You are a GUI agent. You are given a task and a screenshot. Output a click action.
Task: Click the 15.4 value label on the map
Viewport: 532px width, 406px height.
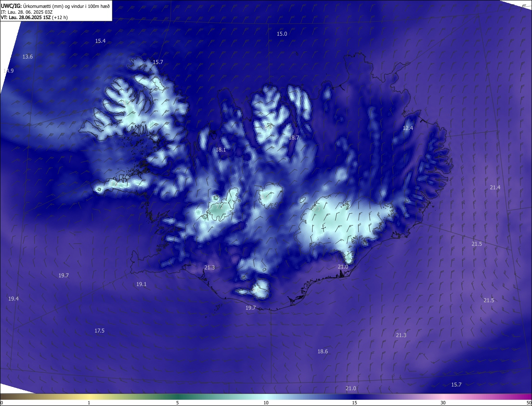(x=100, y=41)
